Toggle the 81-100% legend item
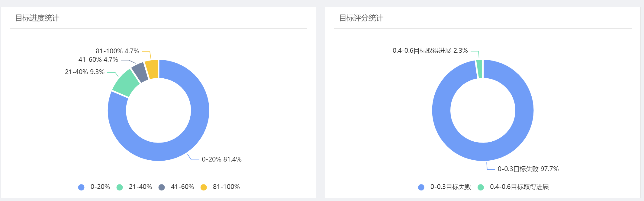The height and width of the screenshot is (201, 644). 220,187
